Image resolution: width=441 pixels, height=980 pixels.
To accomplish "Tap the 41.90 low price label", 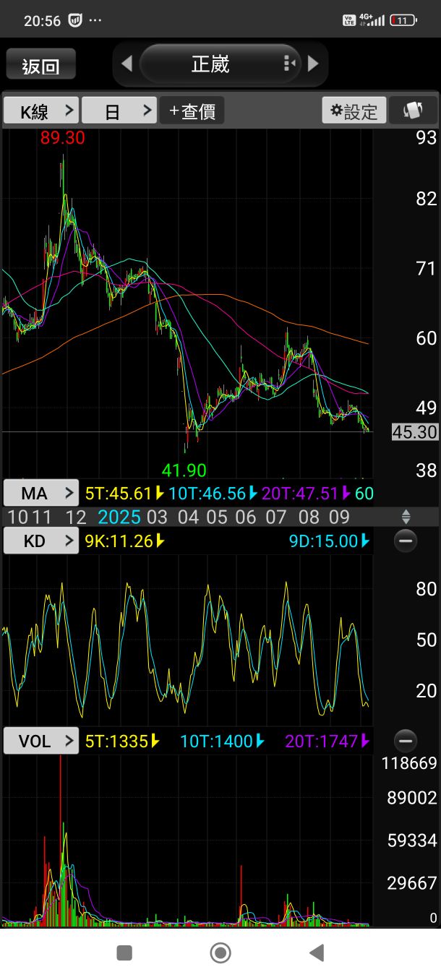I will click(x=184, y=470).
